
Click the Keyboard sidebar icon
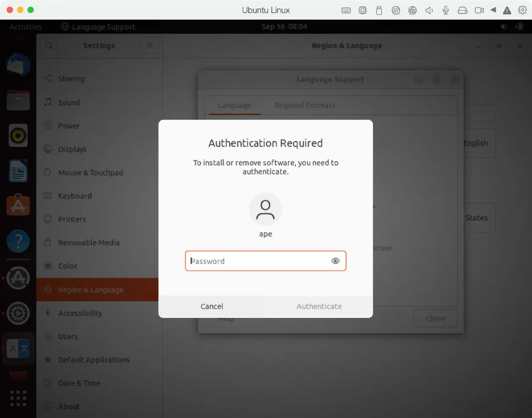point(48,195)
